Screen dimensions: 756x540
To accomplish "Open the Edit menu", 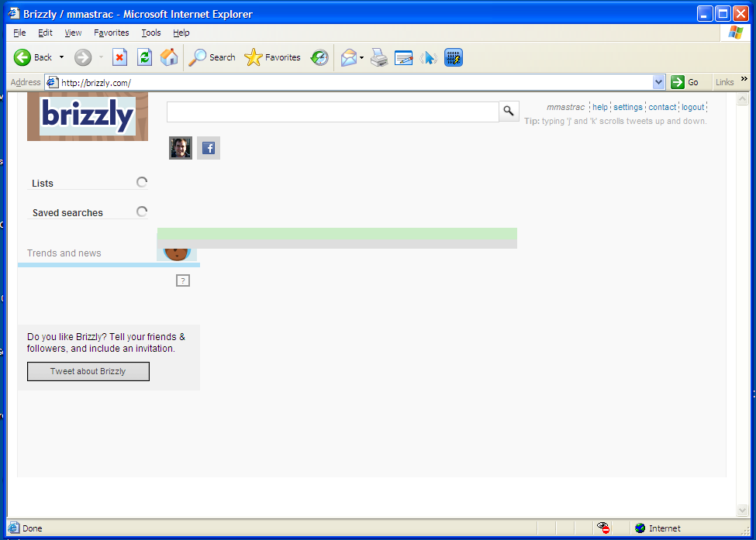I will pos(45,33).
